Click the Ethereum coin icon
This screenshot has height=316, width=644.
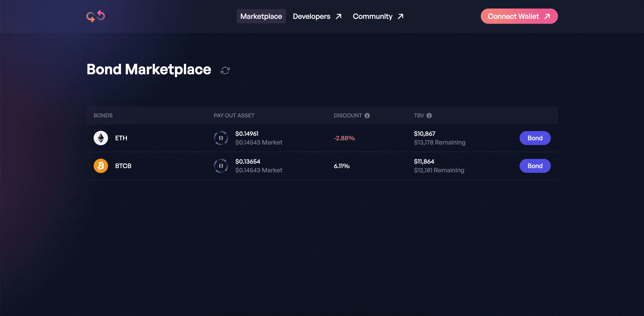pyautogui.click(x=101, y=138)
